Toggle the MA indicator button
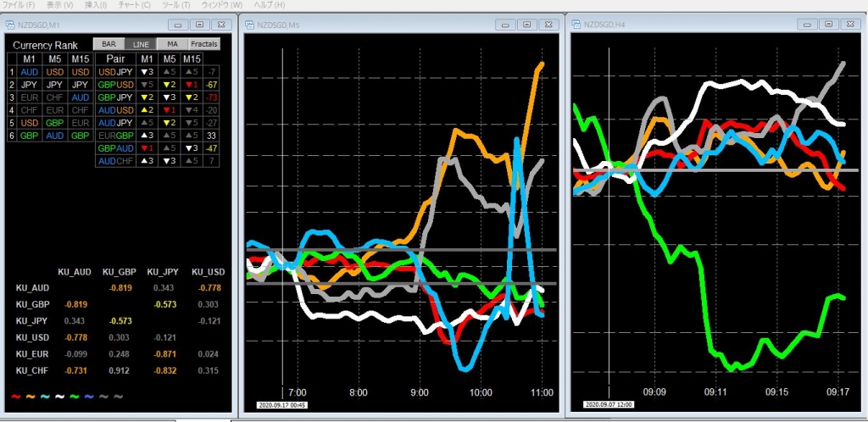This screenshot has width=868, height=422. pos(172,44)
